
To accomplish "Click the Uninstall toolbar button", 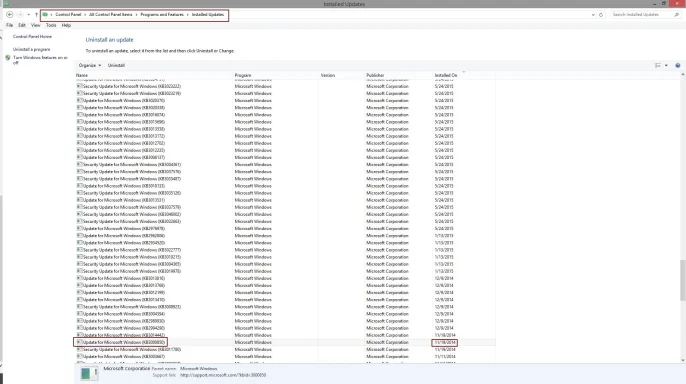I will coord(116,65).
